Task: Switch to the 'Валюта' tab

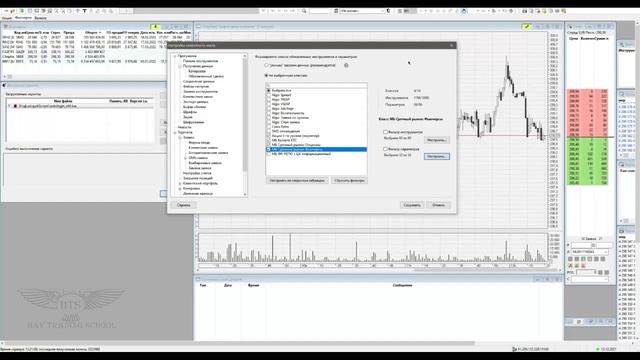Action: pyautogui.click(x=40, y=18)
